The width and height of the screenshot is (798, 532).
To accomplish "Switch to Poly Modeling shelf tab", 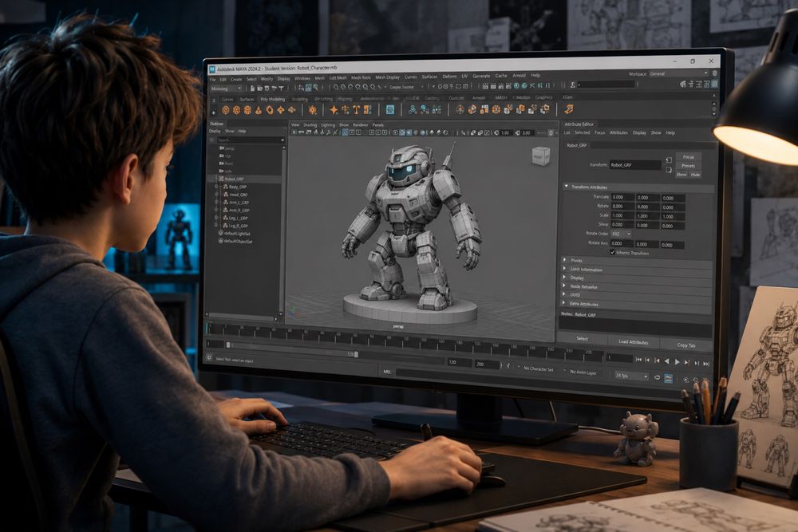I will pos(272,99).
